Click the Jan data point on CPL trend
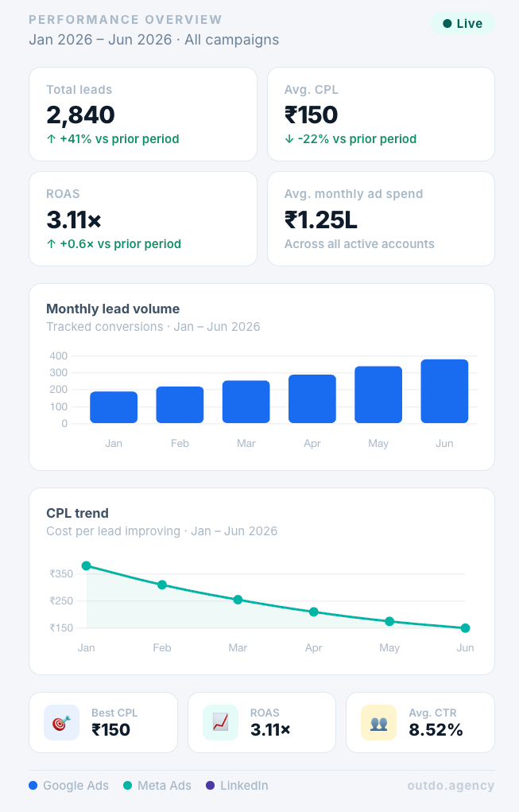This screenshot has height=812, width=519. tap(87, 566)
